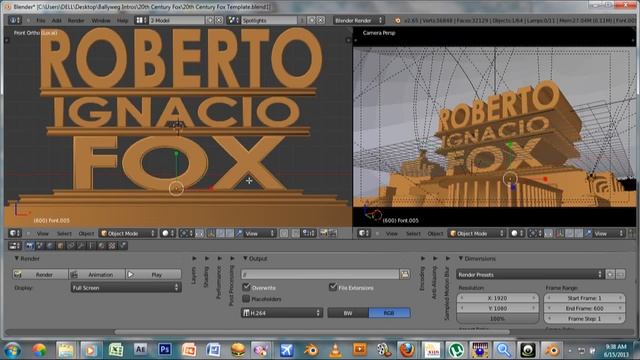Viewport: 640px width, 360px height.
Task: Open properties editor type selector icon
Action: pyautogui.click(x=15, y=246)
